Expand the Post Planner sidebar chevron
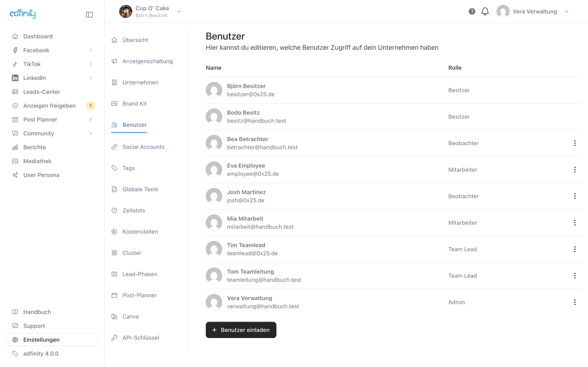The image size is (588, 367). point(91,119)
